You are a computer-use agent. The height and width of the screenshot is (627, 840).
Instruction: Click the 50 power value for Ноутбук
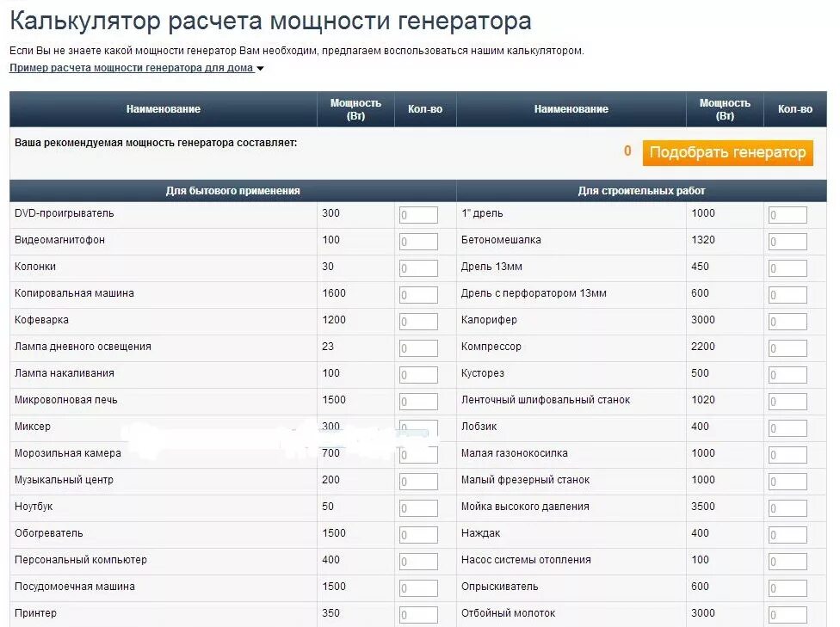[328, 506]
